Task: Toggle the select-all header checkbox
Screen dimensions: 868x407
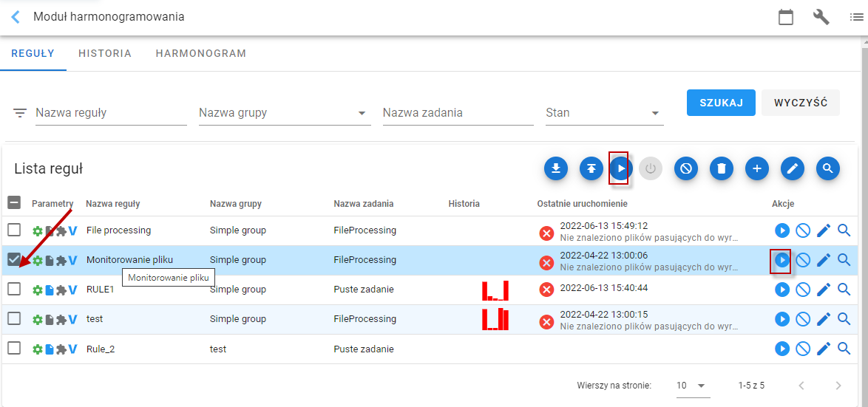Action: (14, 203)
